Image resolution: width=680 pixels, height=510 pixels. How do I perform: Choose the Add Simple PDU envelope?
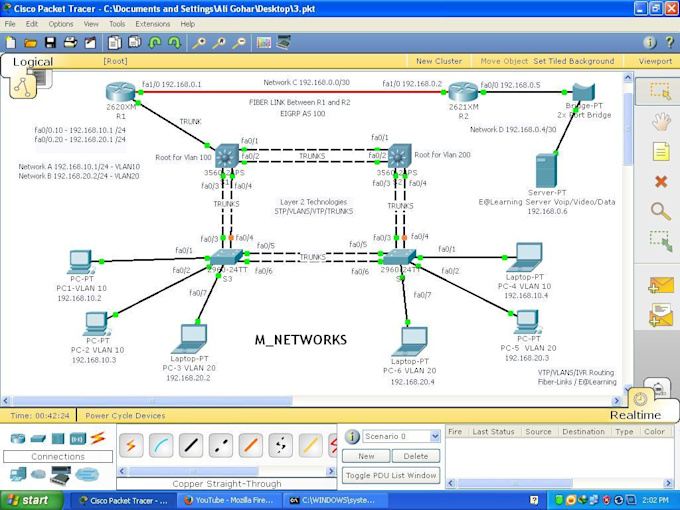point(660,285)
